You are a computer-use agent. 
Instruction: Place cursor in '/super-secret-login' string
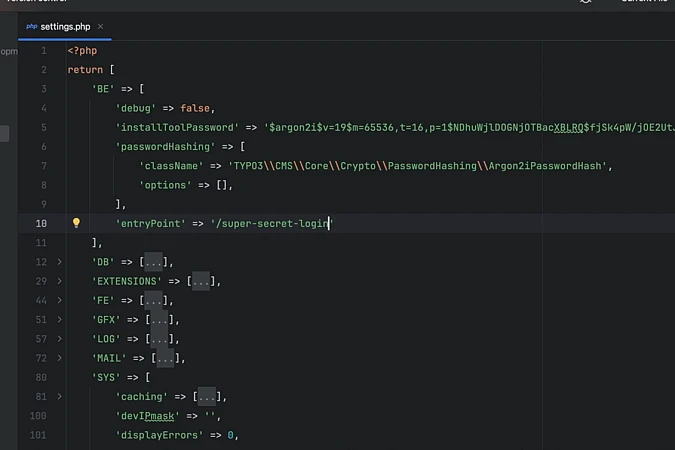(270, 223)
